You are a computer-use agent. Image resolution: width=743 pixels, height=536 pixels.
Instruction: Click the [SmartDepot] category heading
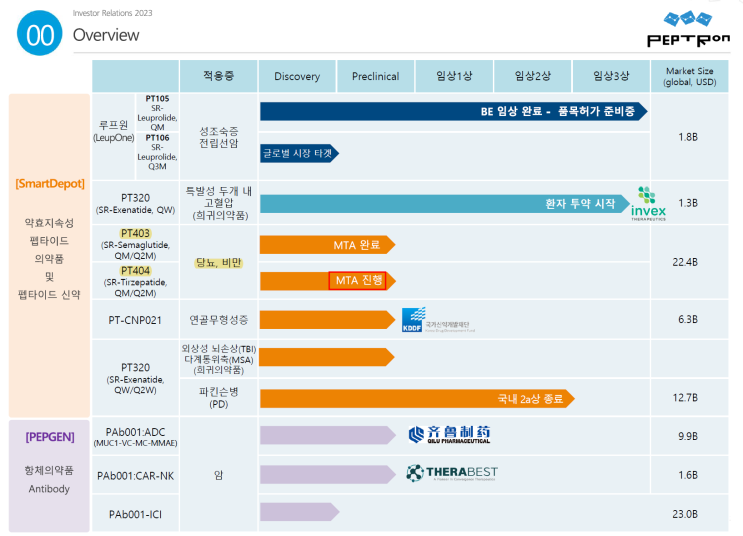coord(49,184)
